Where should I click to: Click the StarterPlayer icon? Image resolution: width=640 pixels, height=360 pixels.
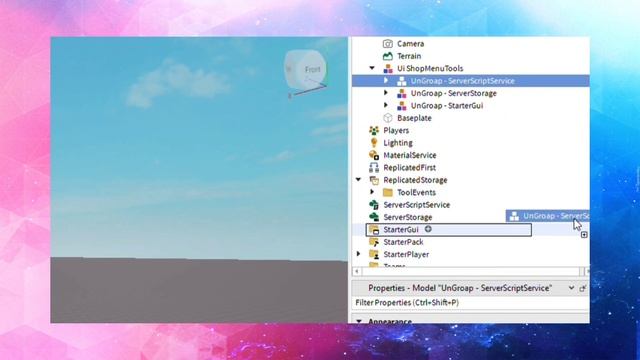coord(374,254)
